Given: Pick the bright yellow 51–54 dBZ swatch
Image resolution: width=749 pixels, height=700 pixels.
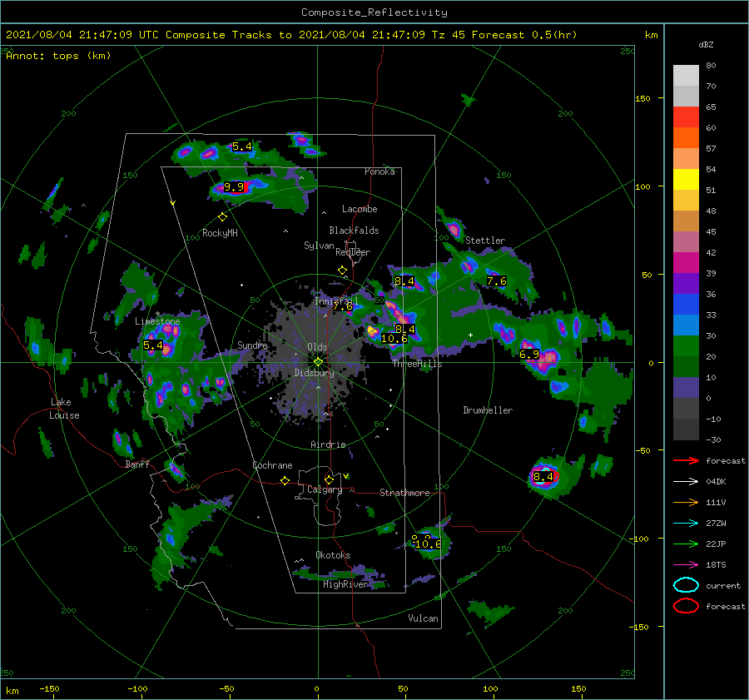Looking at the screenshot, I should click(686, 180).
